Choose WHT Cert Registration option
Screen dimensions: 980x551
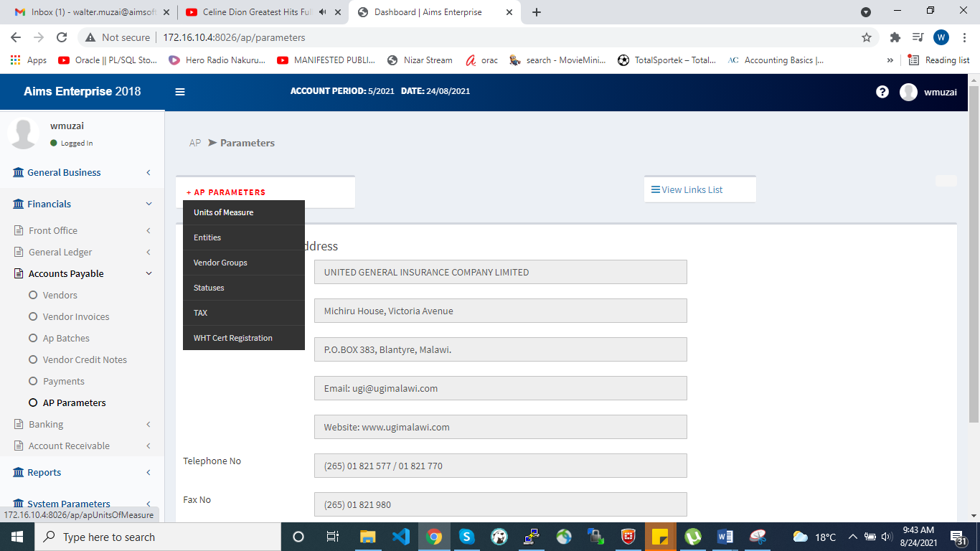(x=232, y=338)
